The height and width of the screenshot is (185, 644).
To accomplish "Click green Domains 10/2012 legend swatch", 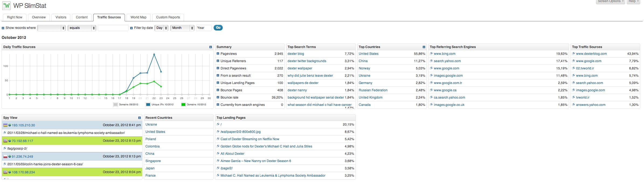I will (183, 105).
